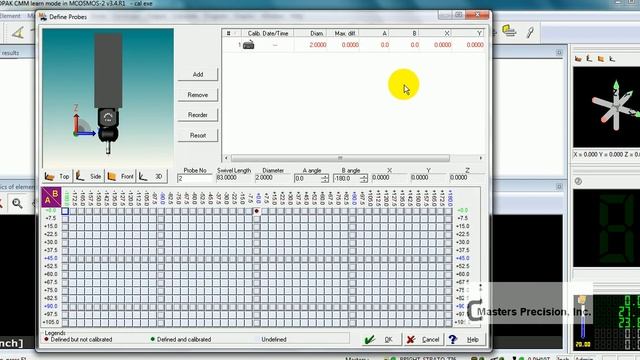Switch probe preview to 3D view
Image resolution: width=640 pixels, height=360 pixels.
pos(151,176)
